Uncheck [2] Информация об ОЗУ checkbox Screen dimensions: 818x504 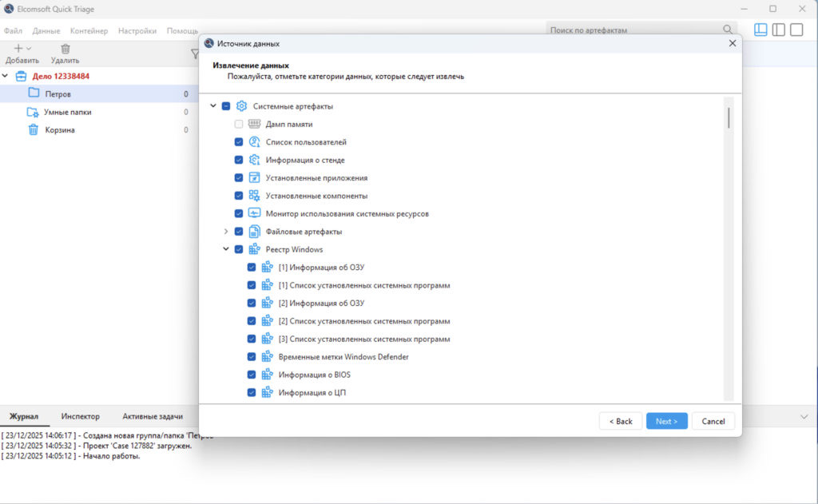point(252,303)
